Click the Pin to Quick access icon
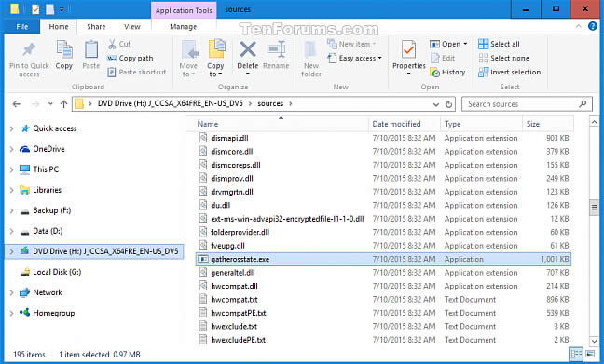604x364 pixels. [29, 50]
